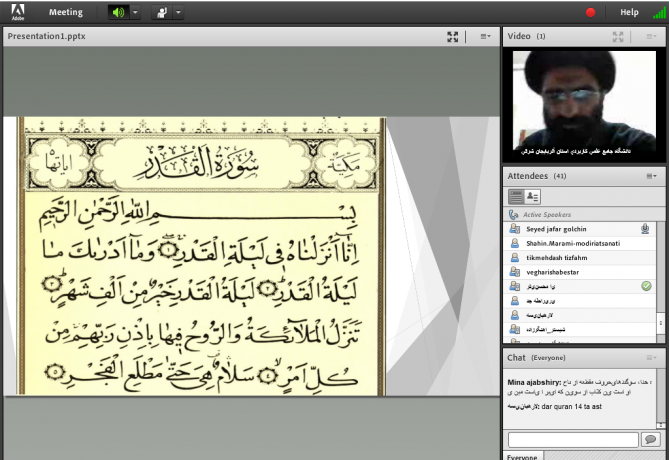Expand the attendee status options dropdown arrow

[179, 13]
